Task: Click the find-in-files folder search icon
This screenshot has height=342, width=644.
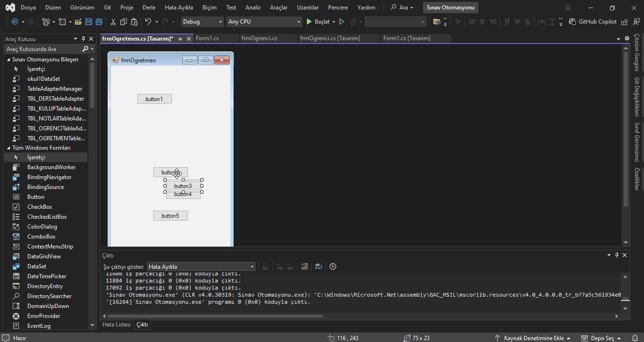Action: (x=436, y=22)
